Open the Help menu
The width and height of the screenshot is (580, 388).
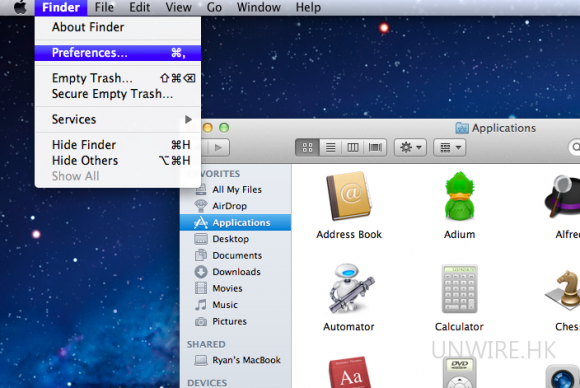coord(308,7)
